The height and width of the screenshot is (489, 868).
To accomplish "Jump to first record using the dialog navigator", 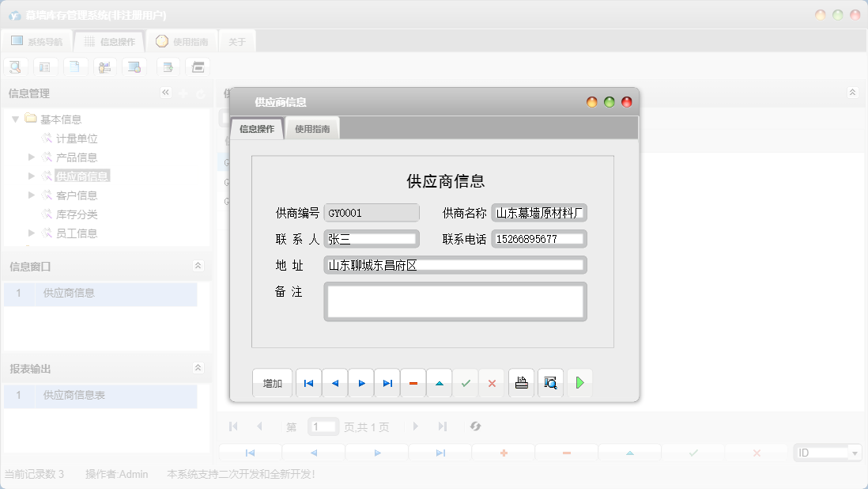I will pyautogui.click(x=308, y=383).
